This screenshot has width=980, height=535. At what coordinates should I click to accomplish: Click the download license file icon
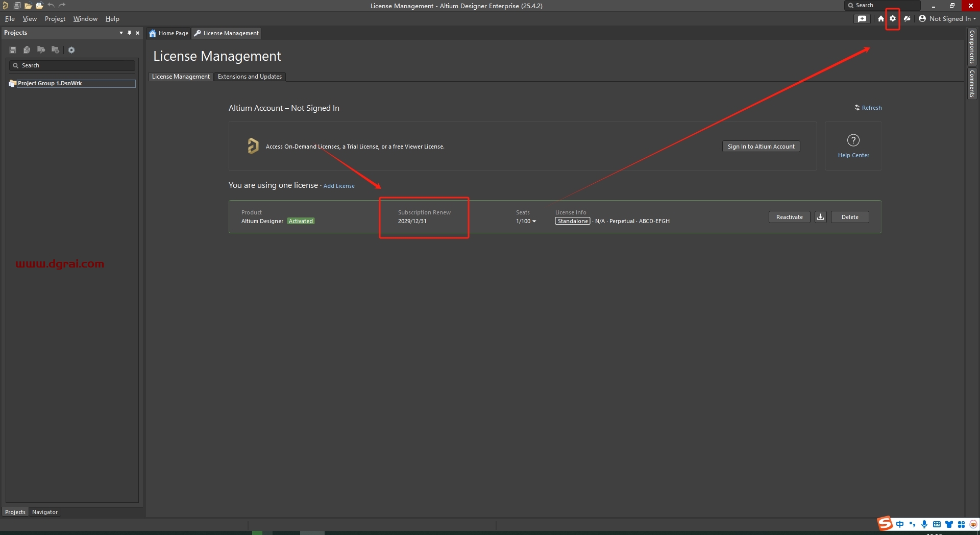820,217
